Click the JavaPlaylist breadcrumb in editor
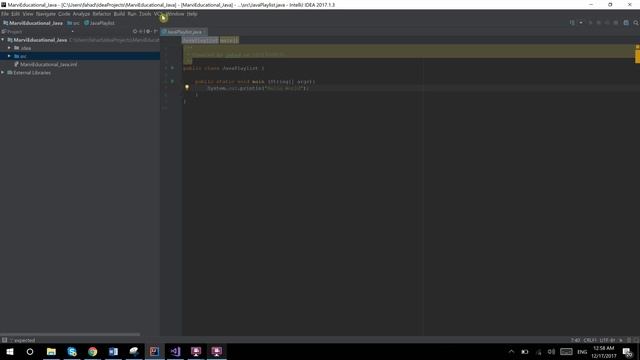Viewport: 640px width, 360px height. coord(200,40)
